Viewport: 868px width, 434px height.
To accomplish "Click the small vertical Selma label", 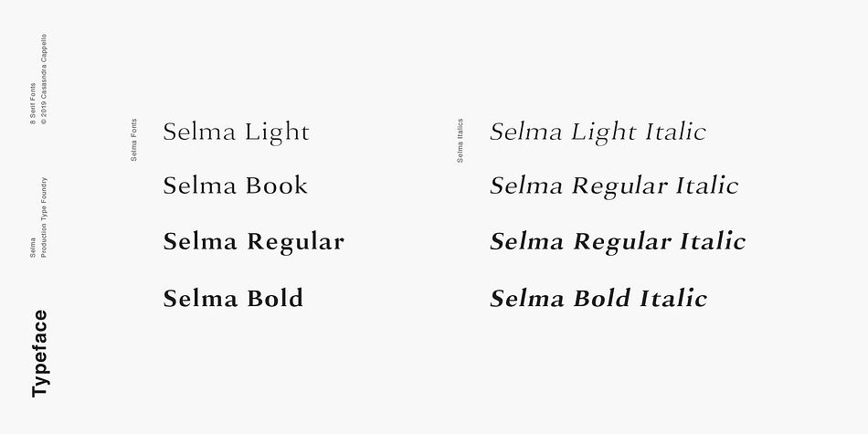I will coord(33,248).
